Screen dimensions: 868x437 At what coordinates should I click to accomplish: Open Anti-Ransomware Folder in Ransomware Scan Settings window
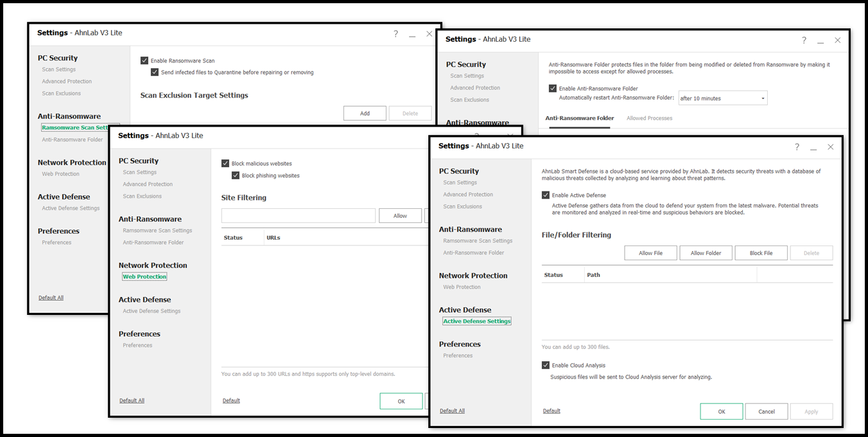coord(73,139)
